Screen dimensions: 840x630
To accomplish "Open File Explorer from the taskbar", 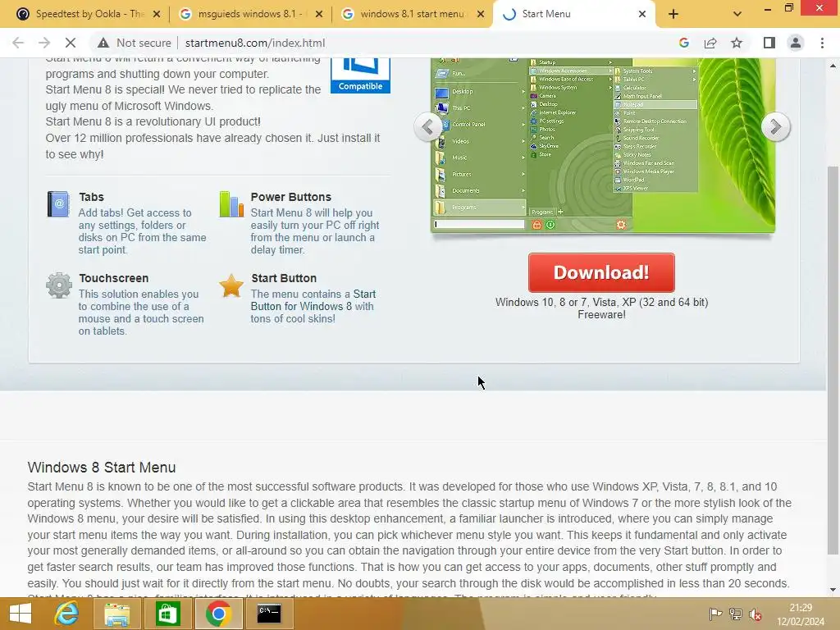I will [x=116, y=614].
